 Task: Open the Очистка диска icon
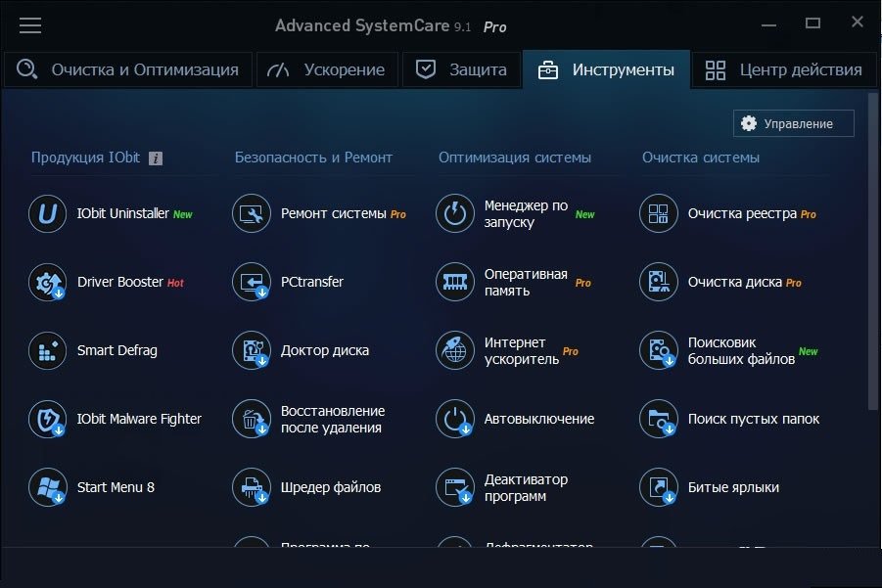659,282
